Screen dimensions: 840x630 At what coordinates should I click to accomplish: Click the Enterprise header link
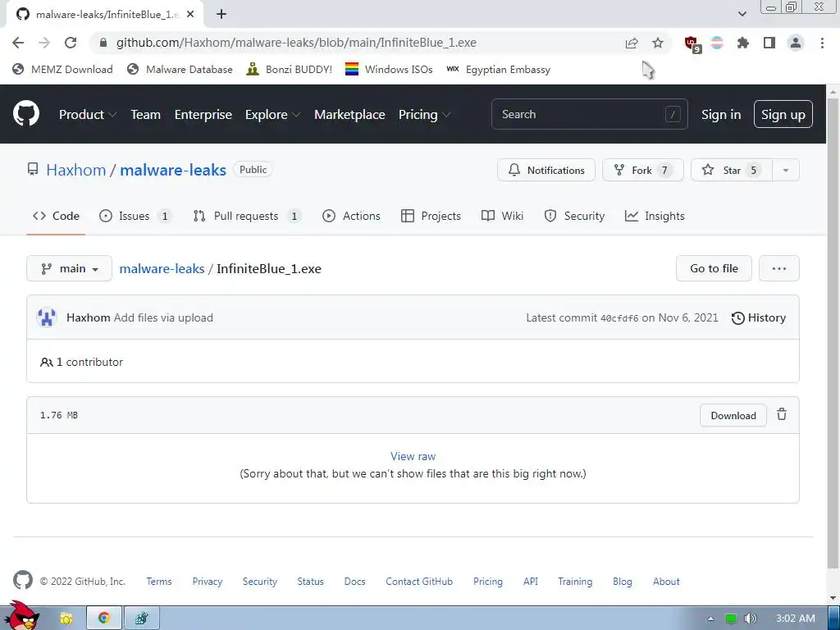(x=203, y=114)
